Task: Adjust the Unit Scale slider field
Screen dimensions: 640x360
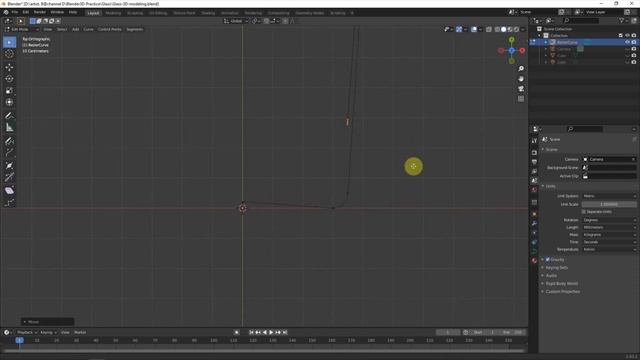Action: point(609,204)
